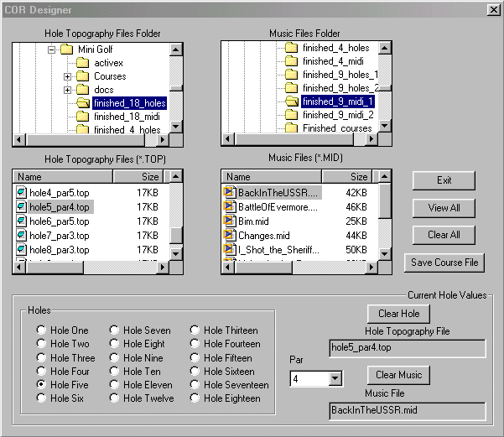This screenshot has height=437, width=504.
Task: Click the BattleOfEvermore MIDI file icon
Action: point(230,206)
